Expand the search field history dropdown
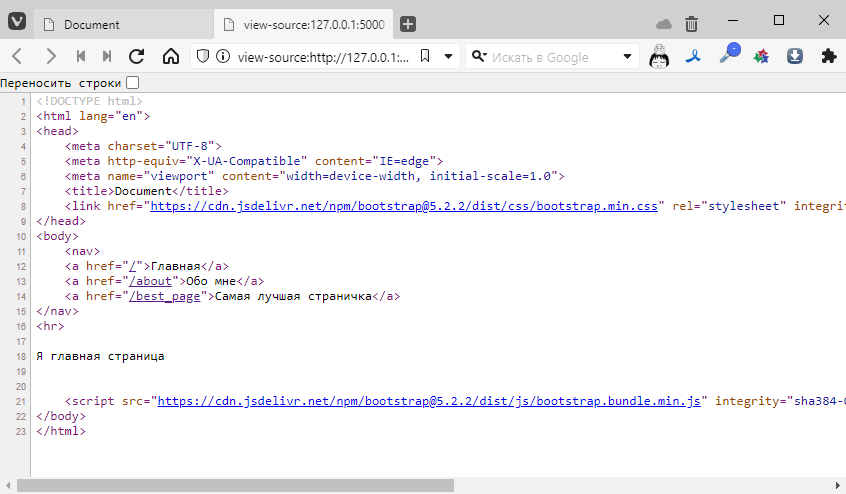846x494 pixels. [x=627, y=56]
